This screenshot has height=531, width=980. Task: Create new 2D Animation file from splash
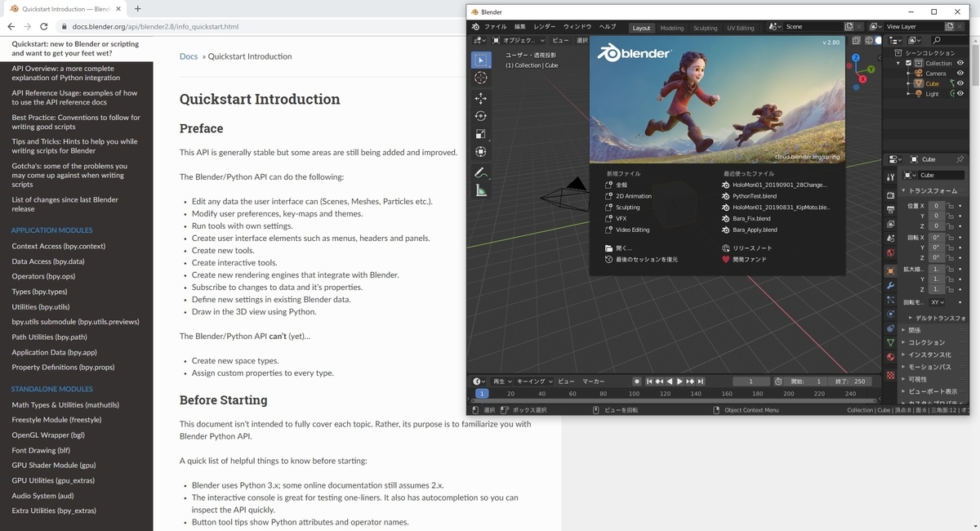pyautogui.click(x=634, y=196)
